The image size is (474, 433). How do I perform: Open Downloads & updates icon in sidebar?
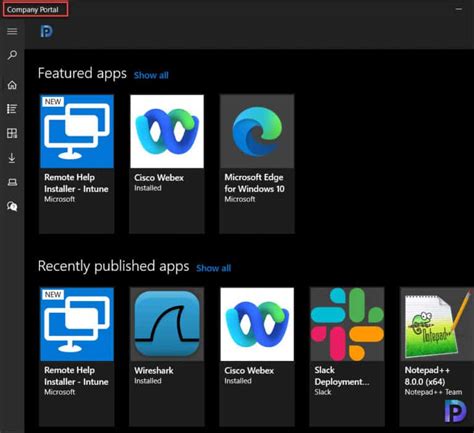pyautogui.click(x=12, y=158)
